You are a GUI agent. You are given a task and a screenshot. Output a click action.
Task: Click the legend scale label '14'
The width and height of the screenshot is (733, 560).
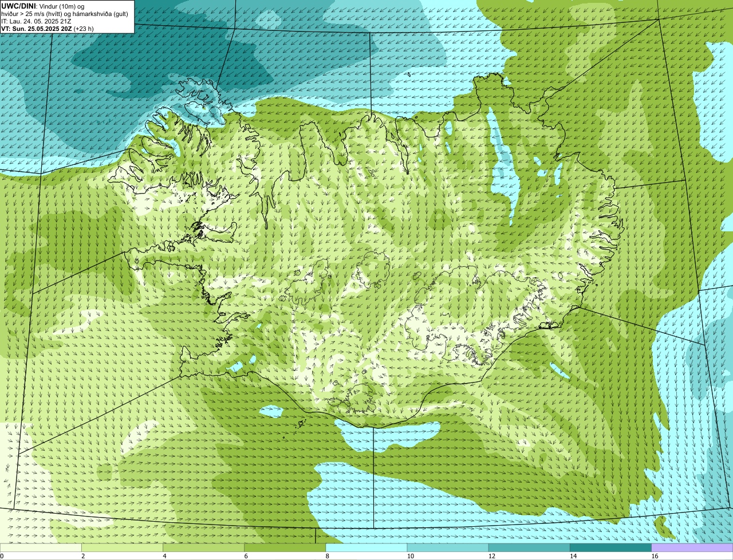573,556
